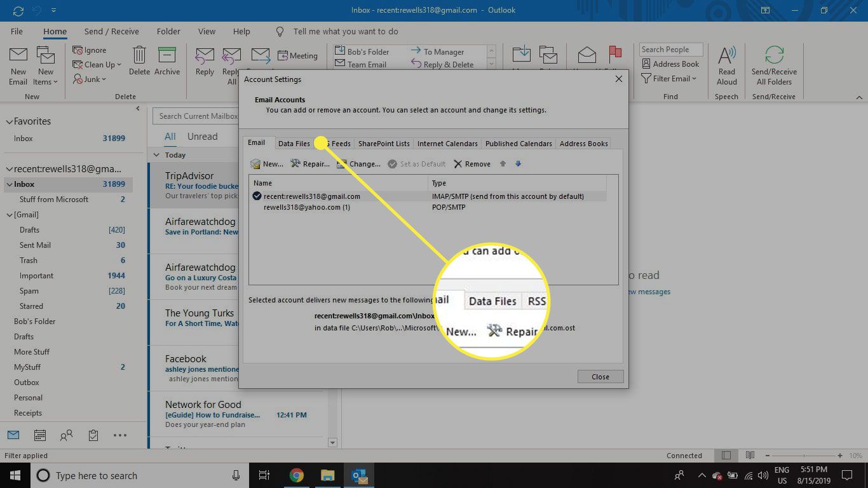Click the Task View taskbar icon
868x488 pixels.
tap(264, 475)
